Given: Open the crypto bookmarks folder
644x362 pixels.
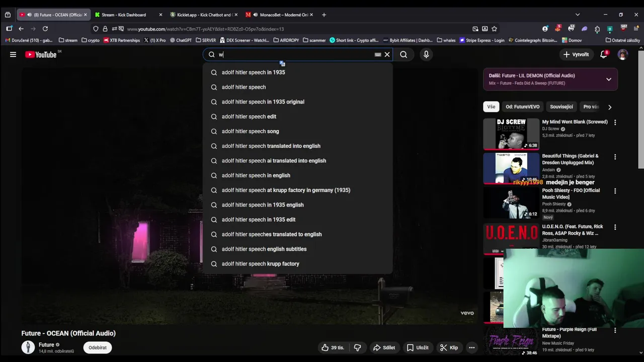Looking at the screenshot, I should [x=91, y=40].
